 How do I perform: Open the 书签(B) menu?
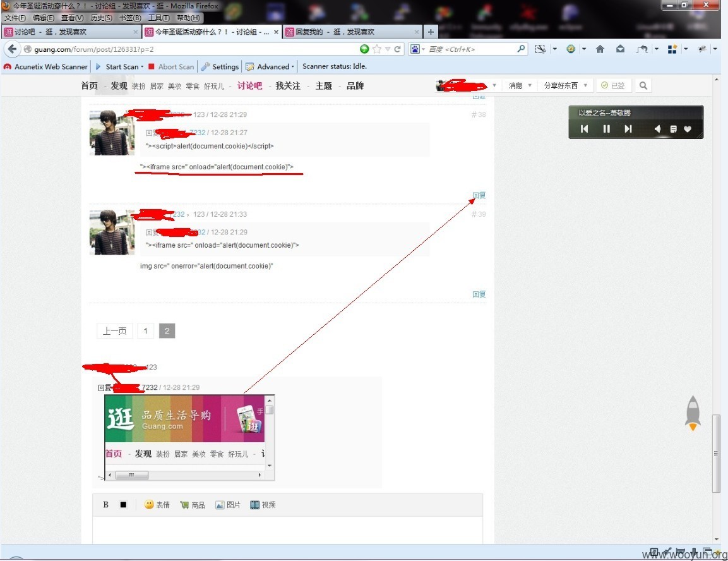point(130,18)
